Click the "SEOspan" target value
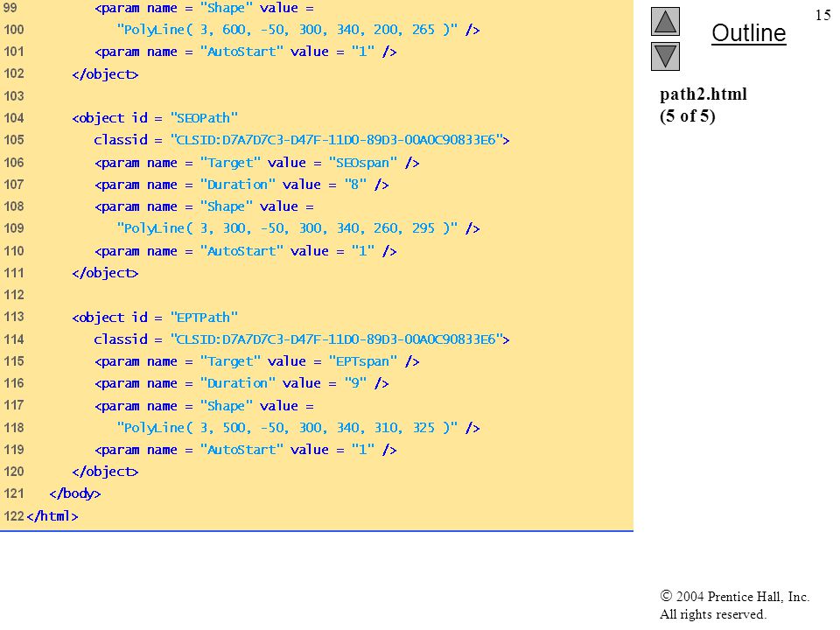 tap(363, 163)
